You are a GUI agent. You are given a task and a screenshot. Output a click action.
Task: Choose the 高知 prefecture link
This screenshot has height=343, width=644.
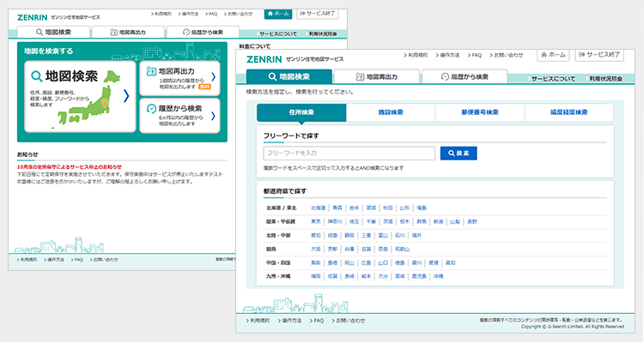click(451, 263)
